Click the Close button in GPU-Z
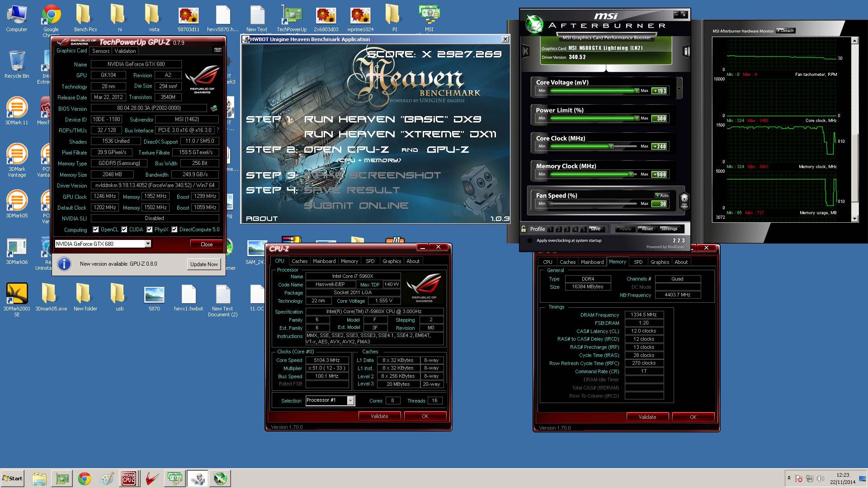Viewport: 868px width, 488px height. (x=207, y=244)
